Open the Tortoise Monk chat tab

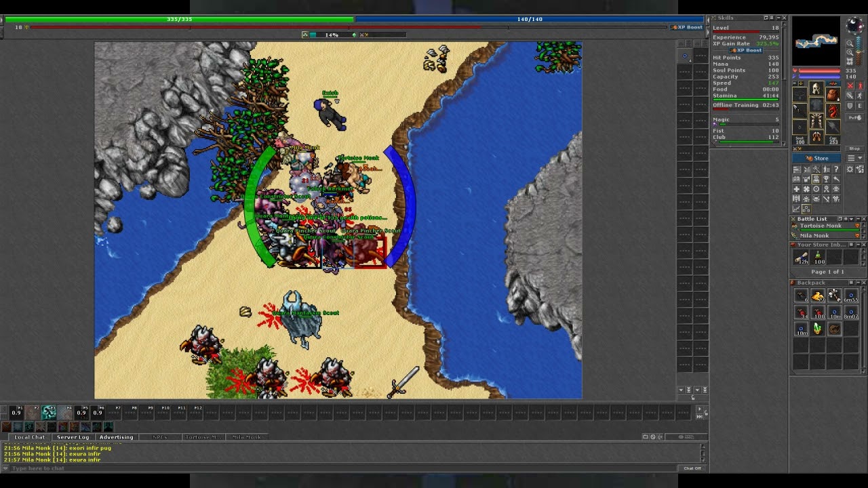[x=203, y=437]
